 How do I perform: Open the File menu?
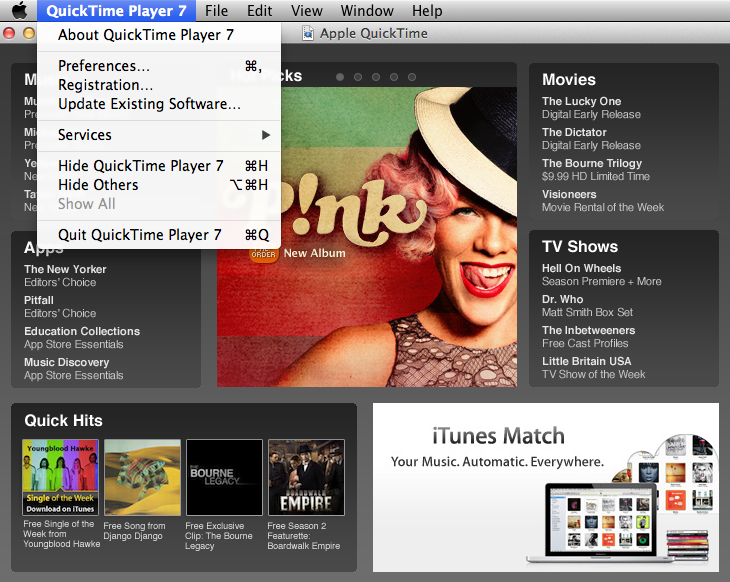[216, 11]
